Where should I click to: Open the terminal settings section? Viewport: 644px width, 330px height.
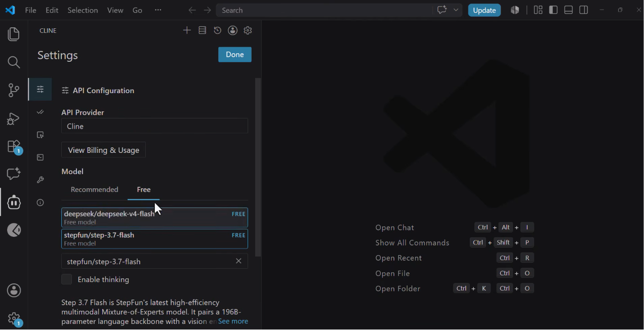pyautogui.click(x=41, y=157)
